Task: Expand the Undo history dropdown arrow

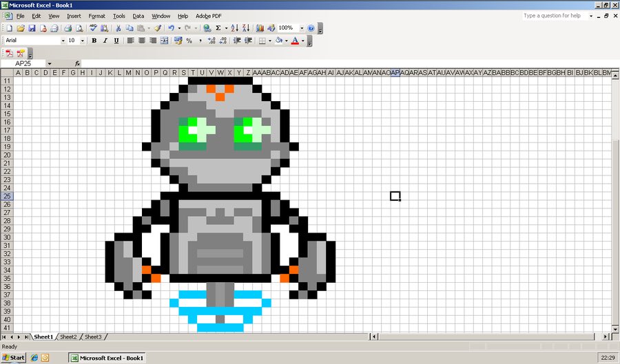Action: point(179,28)
